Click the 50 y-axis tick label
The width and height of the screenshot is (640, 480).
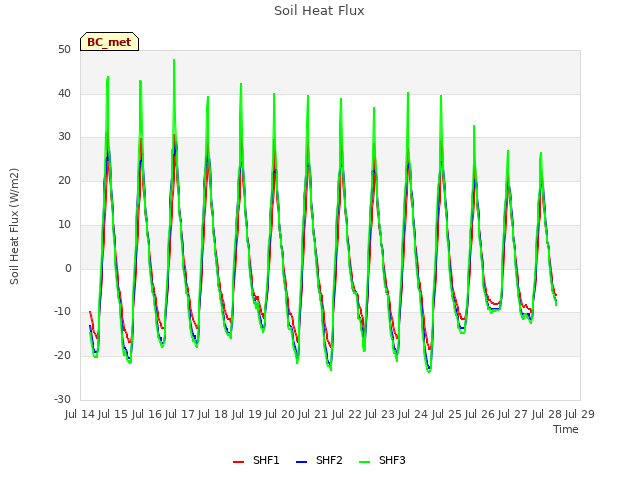click(x=64, y=50)
